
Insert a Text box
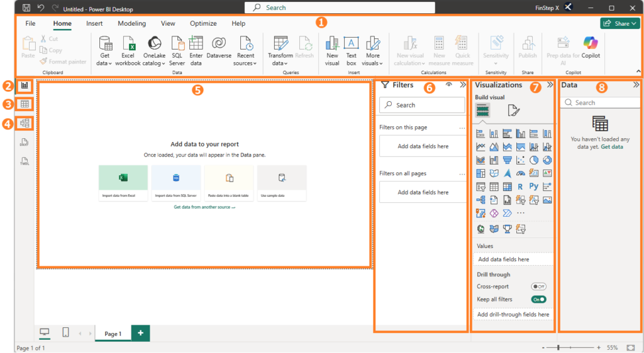click(351, 52)
